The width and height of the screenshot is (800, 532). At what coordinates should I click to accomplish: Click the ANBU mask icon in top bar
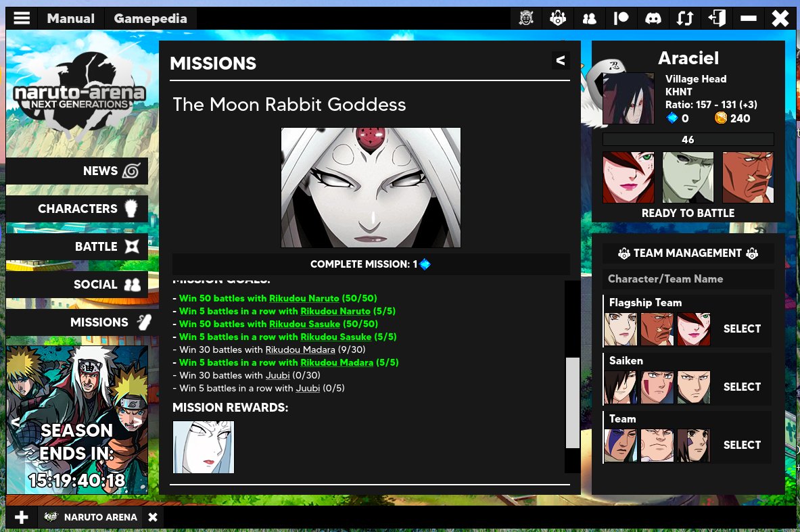coord(526,18)
